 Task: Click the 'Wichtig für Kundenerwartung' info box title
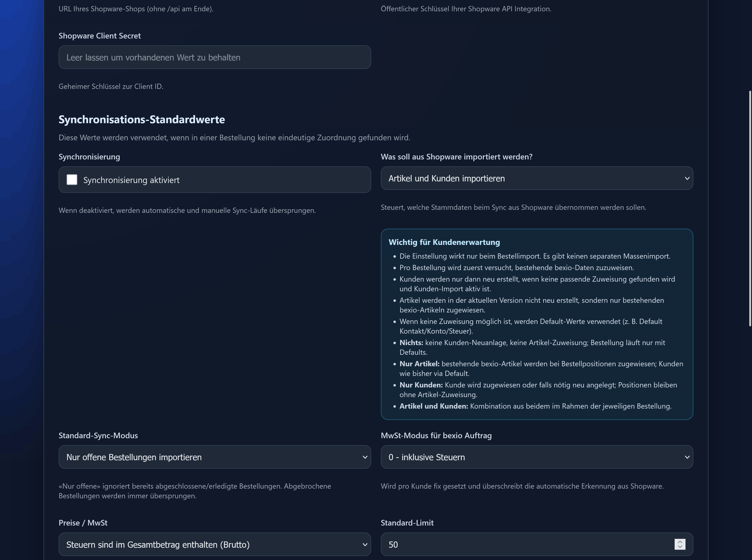point(444,242)
